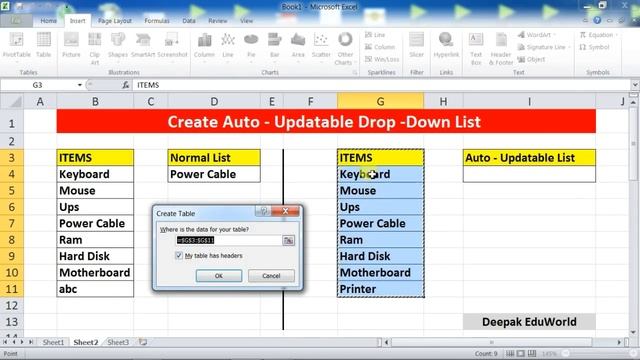The image size is (640, 360).
Task: Click the insert new worksheet button
Action: coord(142,342)
